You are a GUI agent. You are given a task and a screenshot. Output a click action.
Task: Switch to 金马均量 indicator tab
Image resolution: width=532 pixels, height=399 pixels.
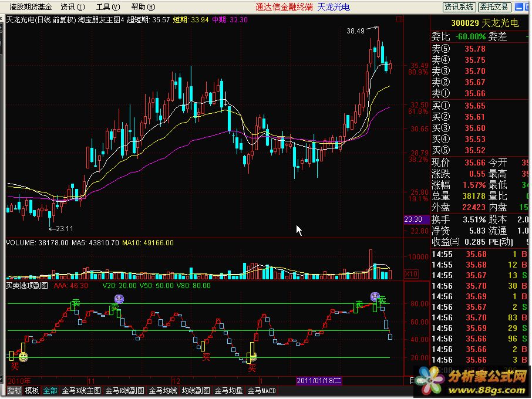[x=228, y=391]
